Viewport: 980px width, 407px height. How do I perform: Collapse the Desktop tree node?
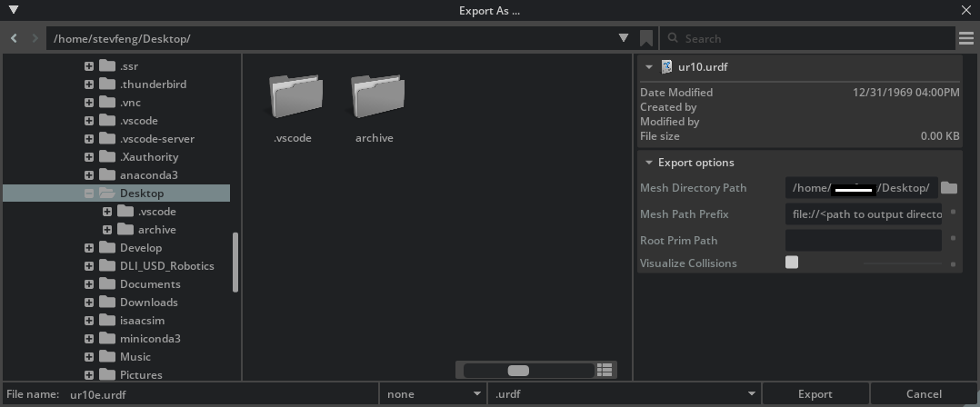pos(89,194)
